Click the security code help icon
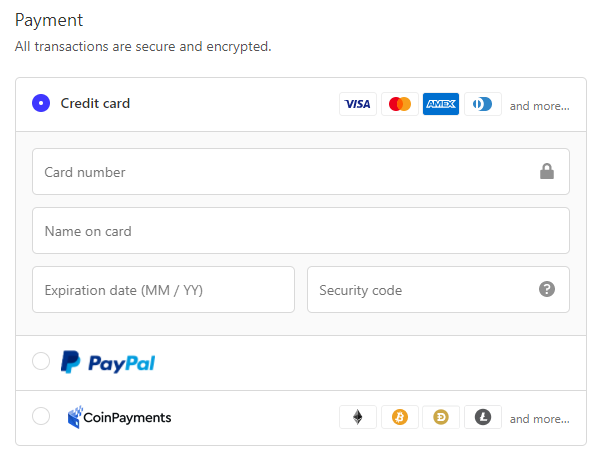The image size is (603, 457). coord(547,289)
